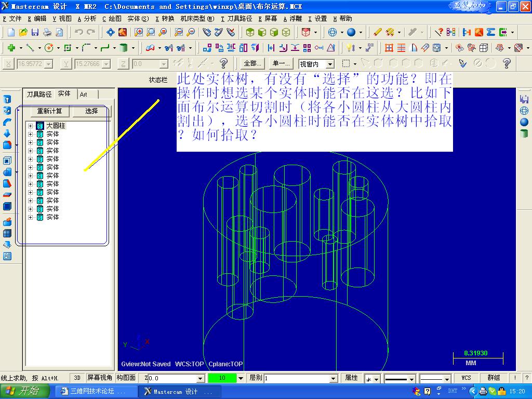Click the 开始 Start button
This screenshot has height=399, width=532.
tap(24, 391)
